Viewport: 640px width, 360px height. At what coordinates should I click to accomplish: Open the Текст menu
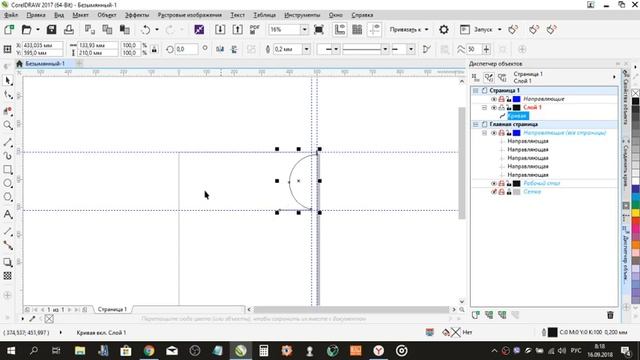pyautogui.click(x=238, y=15)
